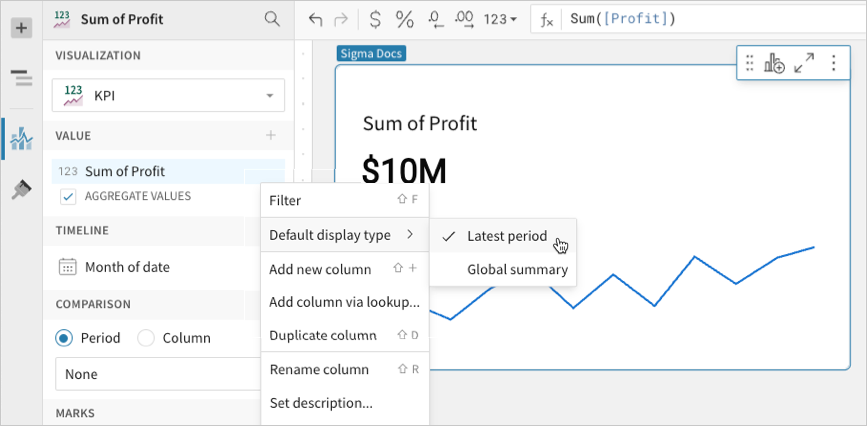Select the Column comparison radio button
The width and height of the screenshot is (867, 426).
(x=146, y=338)
